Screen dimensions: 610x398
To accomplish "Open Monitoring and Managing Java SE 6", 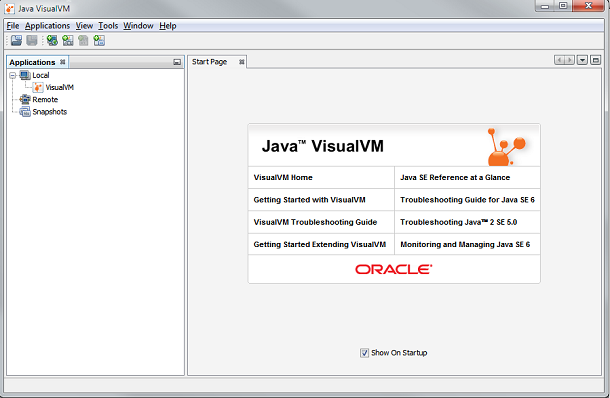I will click(465, 244).
